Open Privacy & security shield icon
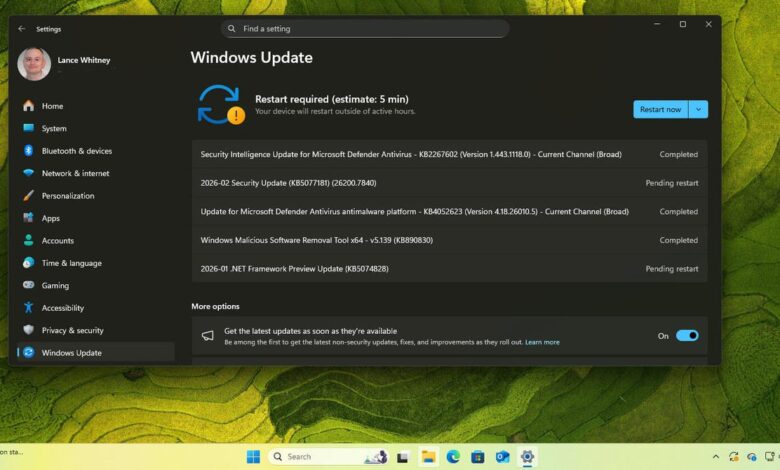Viewport: 780px width, 470px height. [x=28, y=330]
